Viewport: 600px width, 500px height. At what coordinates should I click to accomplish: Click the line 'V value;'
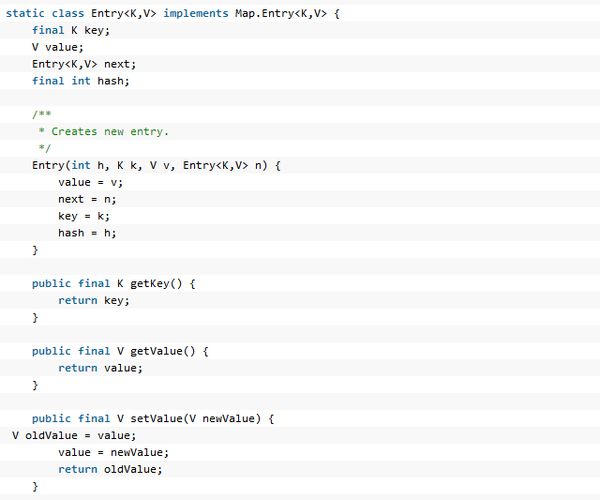tap(58, 47)
